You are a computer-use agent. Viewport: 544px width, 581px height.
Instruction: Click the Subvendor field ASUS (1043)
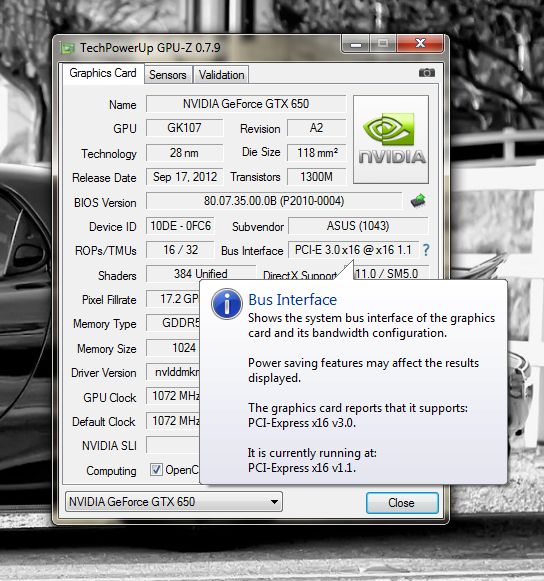(358, 226)
